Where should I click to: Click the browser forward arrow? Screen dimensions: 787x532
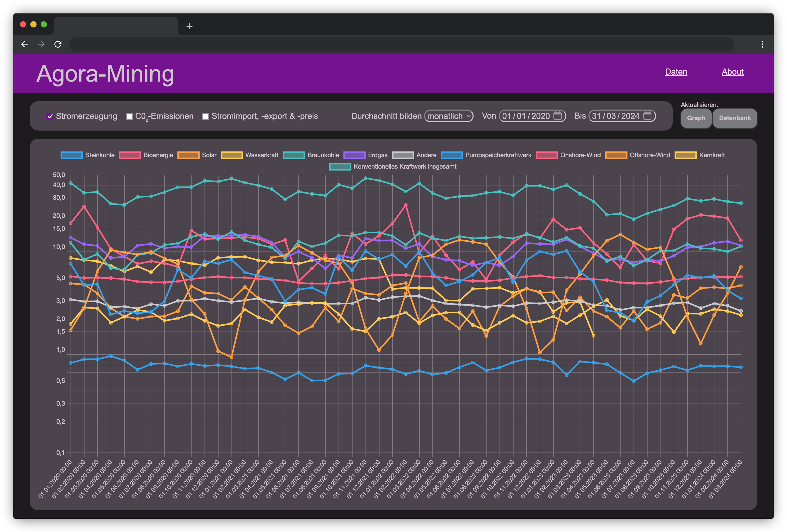41,44
